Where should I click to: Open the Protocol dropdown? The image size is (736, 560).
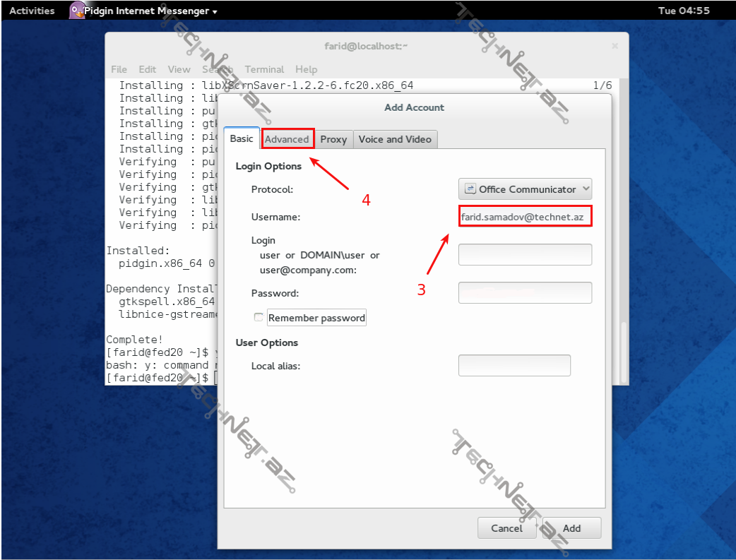[x=525, y=189]
